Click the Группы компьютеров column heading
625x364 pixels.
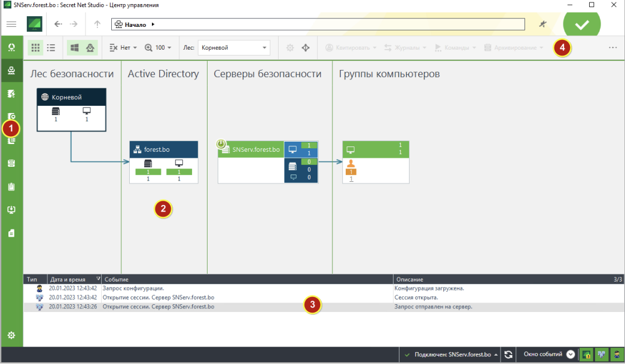(x=389, y=74)
